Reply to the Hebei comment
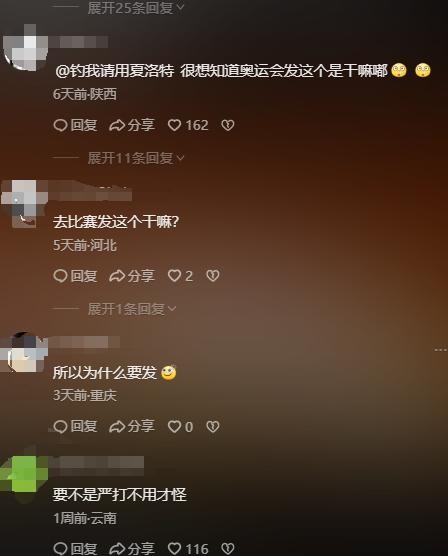 75,276
